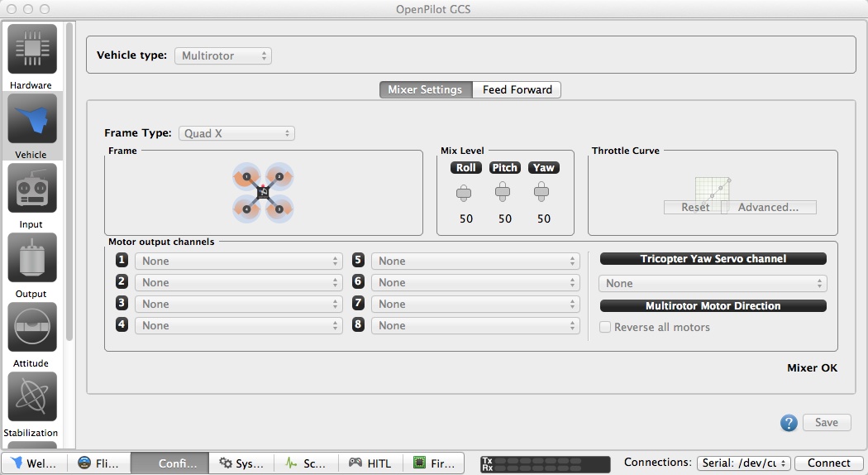This screenshot has height=475, width=868.
Task: Open the HITL bottom tab
Action: click(372, 463)
